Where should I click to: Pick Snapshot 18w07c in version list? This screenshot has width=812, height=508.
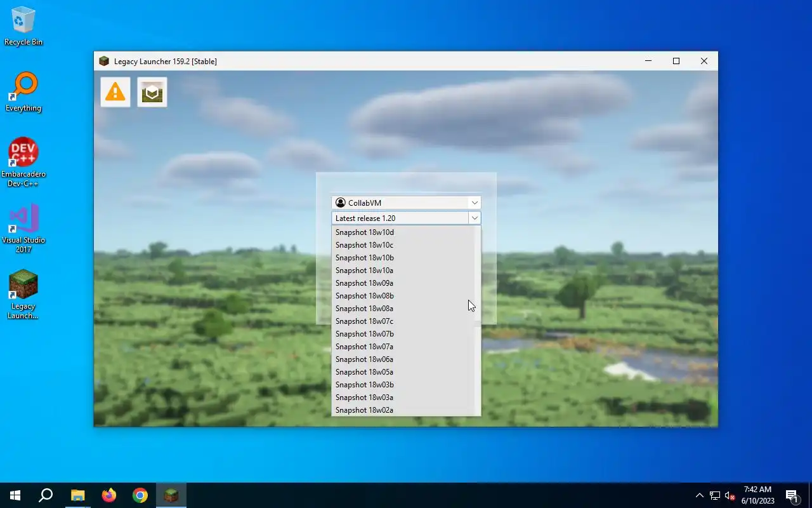[403, 321]
